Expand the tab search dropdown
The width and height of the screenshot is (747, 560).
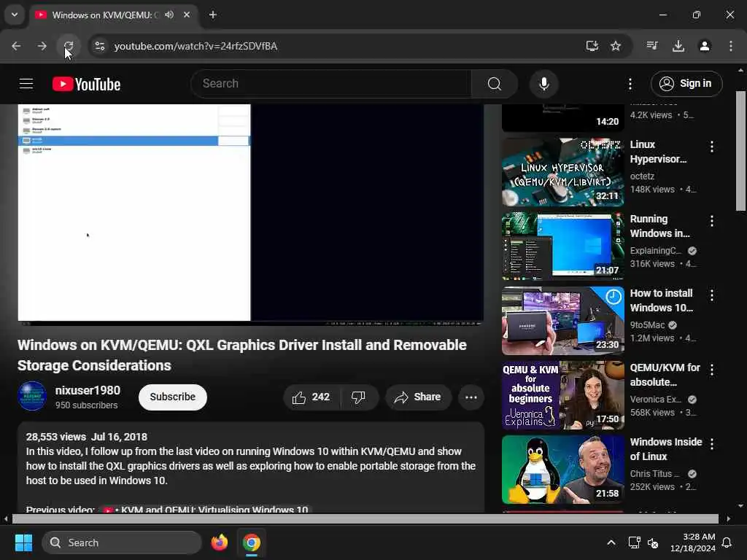click(x=15, y=15)
